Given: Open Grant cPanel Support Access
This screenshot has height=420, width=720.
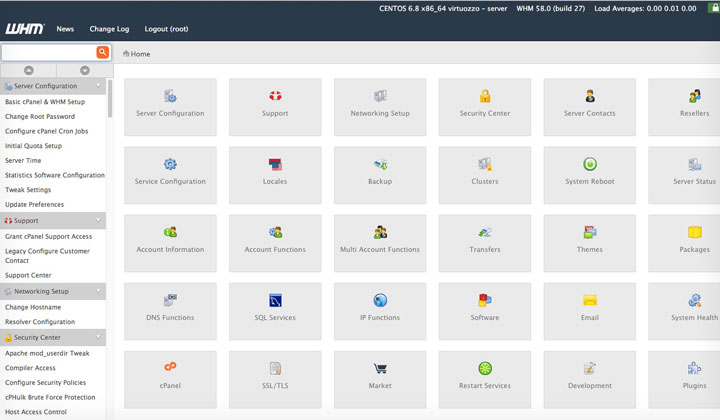Looking at the screenshot, I should pos(48,236).
